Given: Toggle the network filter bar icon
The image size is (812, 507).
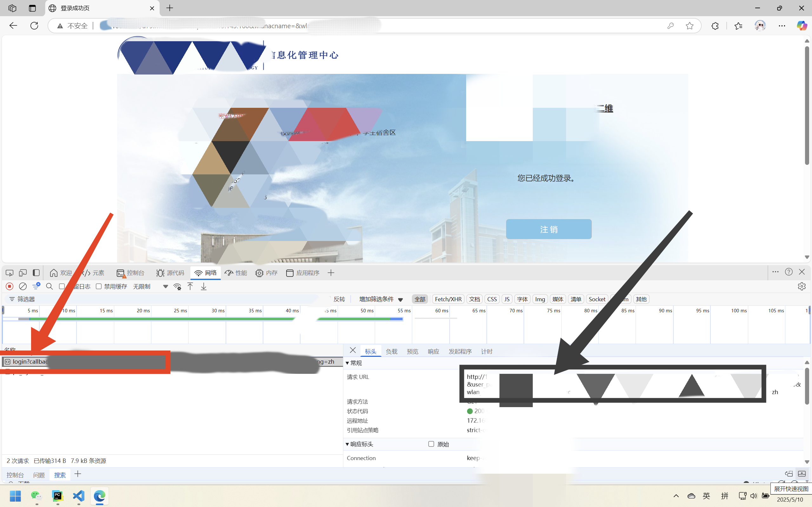Looking at the screenshot, I should pos(36,286).
